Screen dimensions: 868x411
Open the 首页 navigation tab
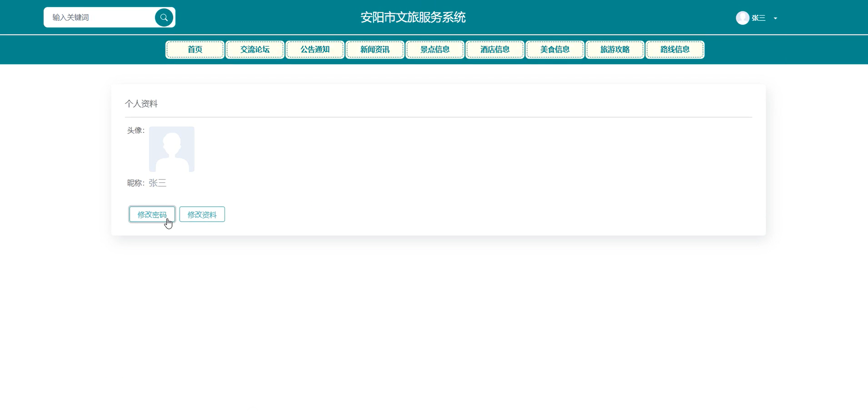click(195, 49)
